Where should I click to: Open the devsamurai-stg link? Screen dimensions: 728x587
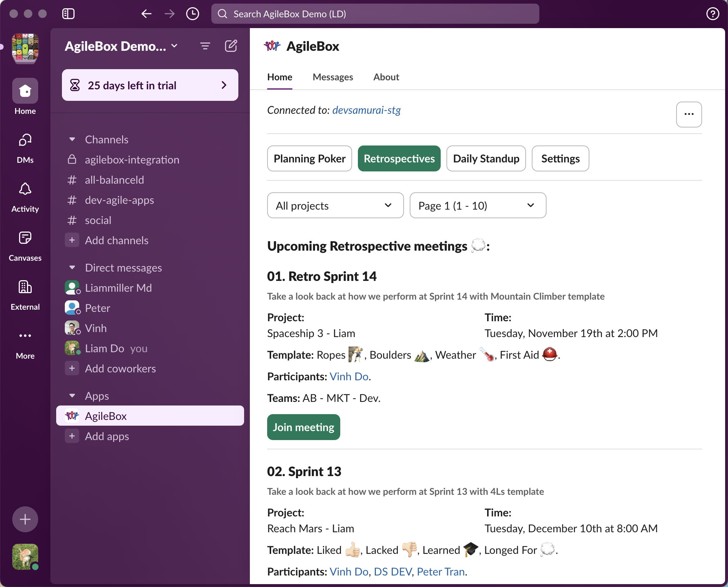(366, 110)
